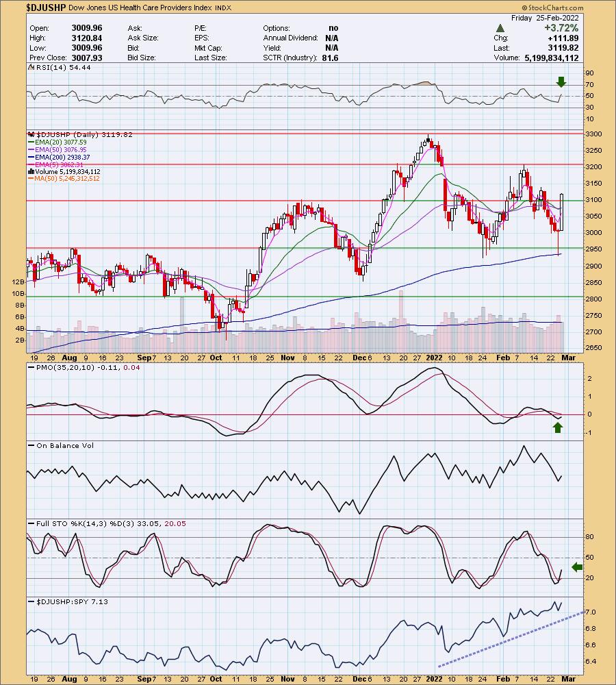Click the purple EMA(50) legend line marker
Screen dimensions: 616x685
pyautogui.click(x=31, y=150)
